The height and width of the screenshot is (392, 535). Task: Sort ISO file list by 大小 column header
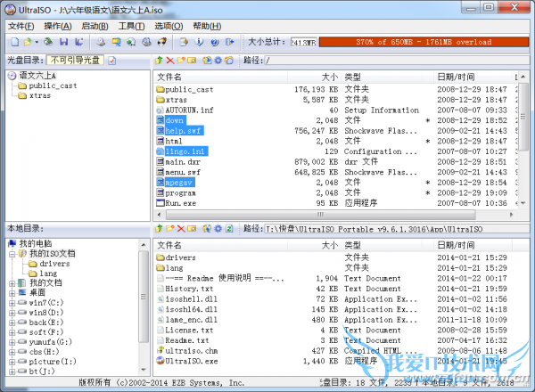[x=314, y=77]
